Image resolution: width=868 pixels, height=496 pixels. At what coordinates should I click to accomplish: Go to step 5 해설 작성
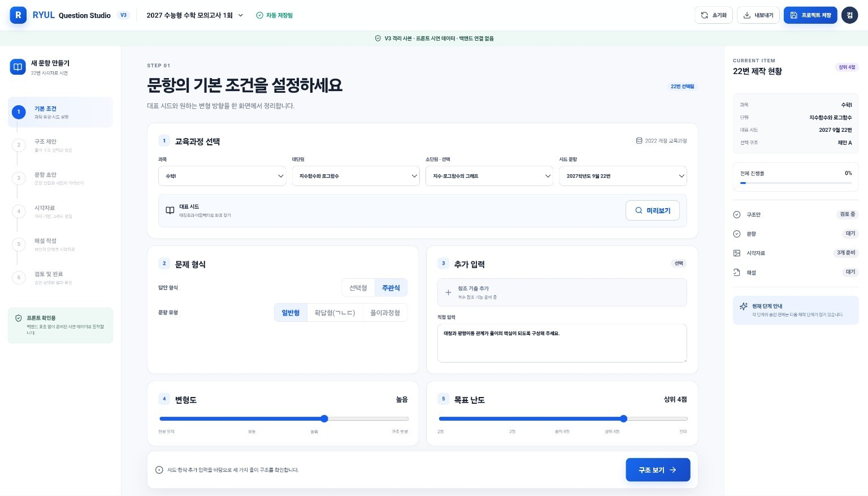(x=60, y=244)
